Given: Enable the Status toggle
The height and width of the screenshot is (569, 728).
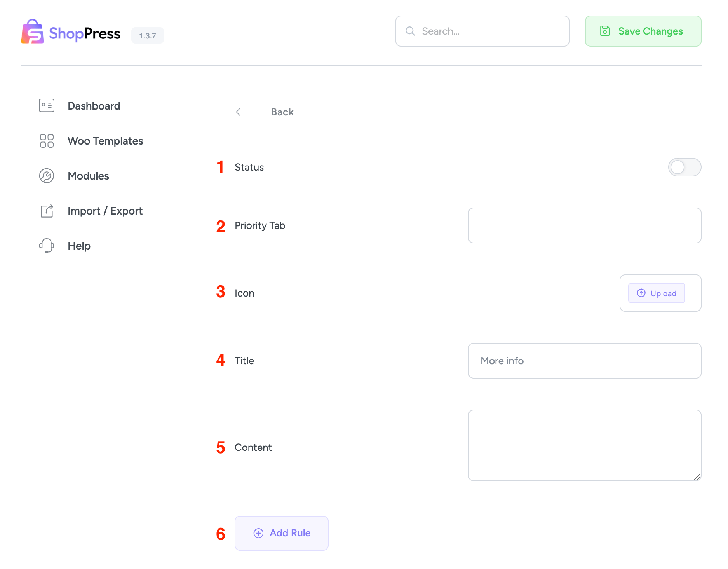Looking at the screenshot, I should point(684,167).
